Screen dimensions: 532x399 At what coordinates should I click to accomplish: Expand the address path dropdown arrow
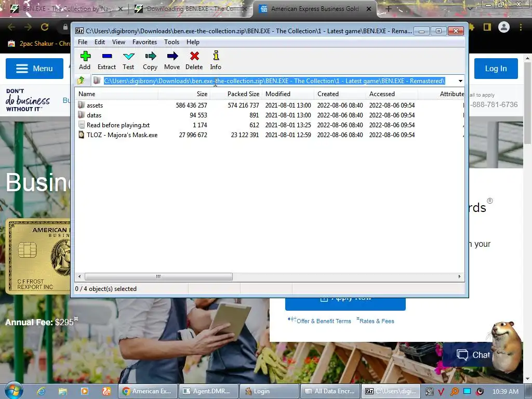460,81
